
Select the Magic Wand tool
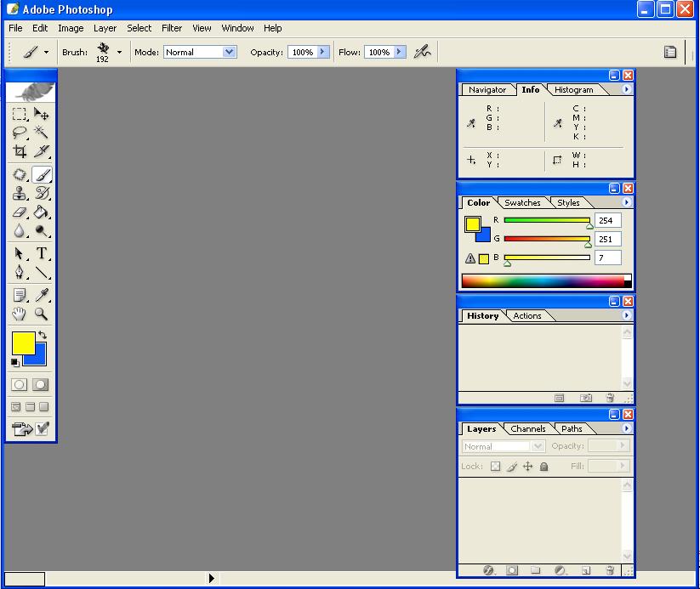(x=41, y=133)
